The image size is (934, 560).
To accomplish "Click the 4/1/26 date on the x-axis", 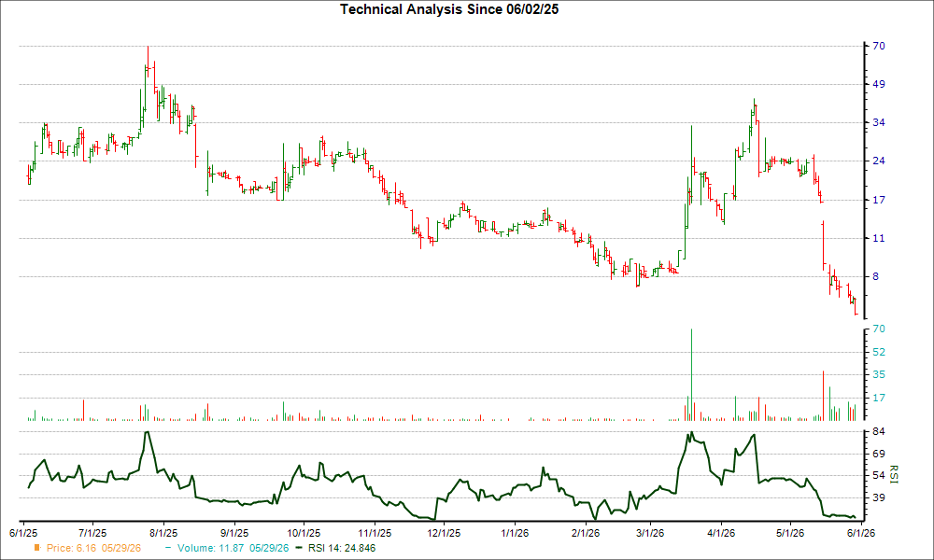I will (x=721, y=533).
